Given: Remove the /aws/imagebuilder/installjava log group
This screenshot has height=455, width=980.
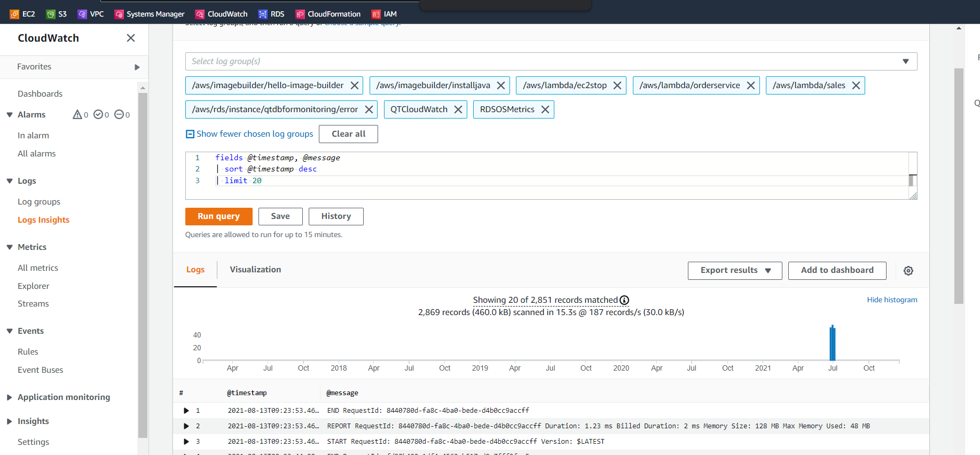Looking at the screenshot, I should [x=501, y=85].
